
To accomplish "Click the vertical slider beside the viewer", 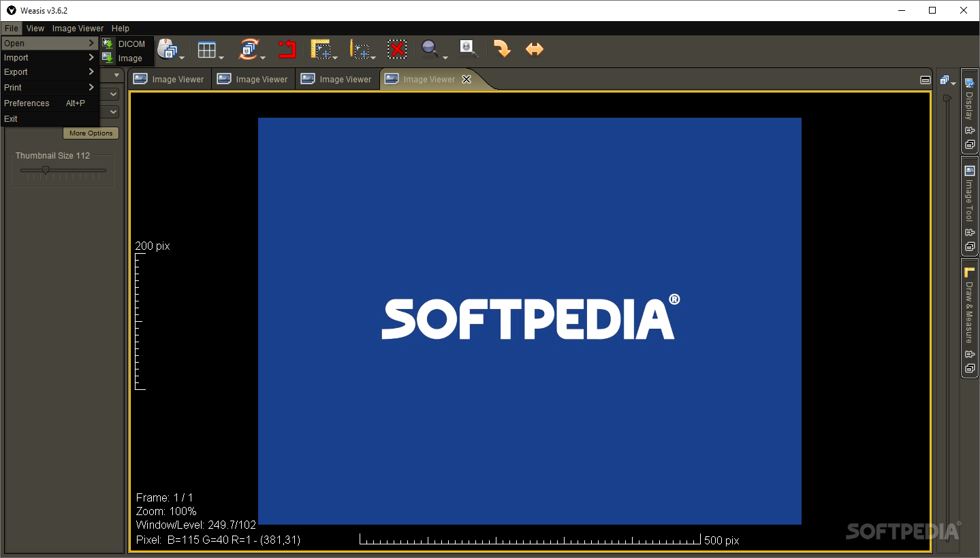I will (947, 320).
